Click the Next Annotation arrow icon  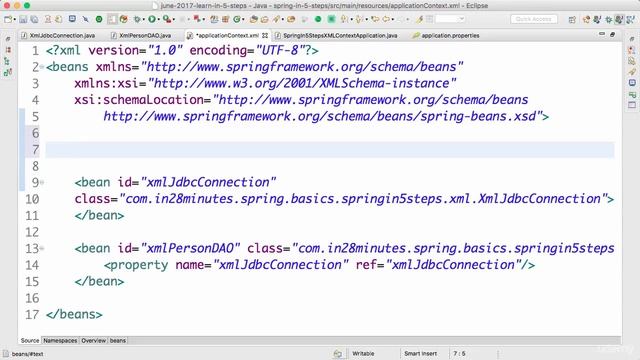[344, 19]
